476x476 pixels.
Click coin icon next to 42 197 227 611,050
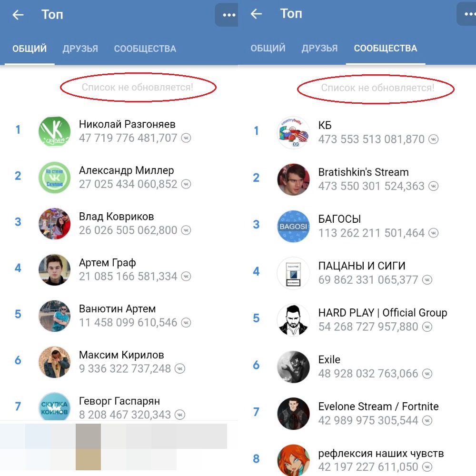point(427,467)
